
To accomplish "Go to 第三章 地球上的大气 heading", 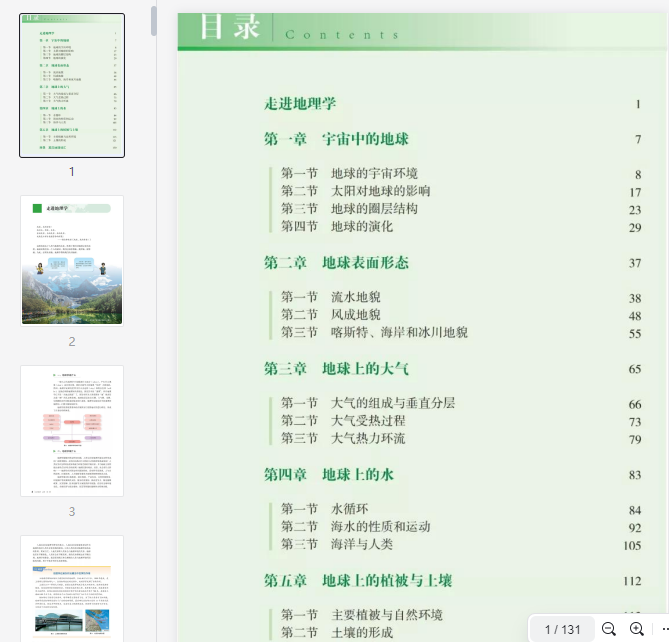I will (336, 369).
